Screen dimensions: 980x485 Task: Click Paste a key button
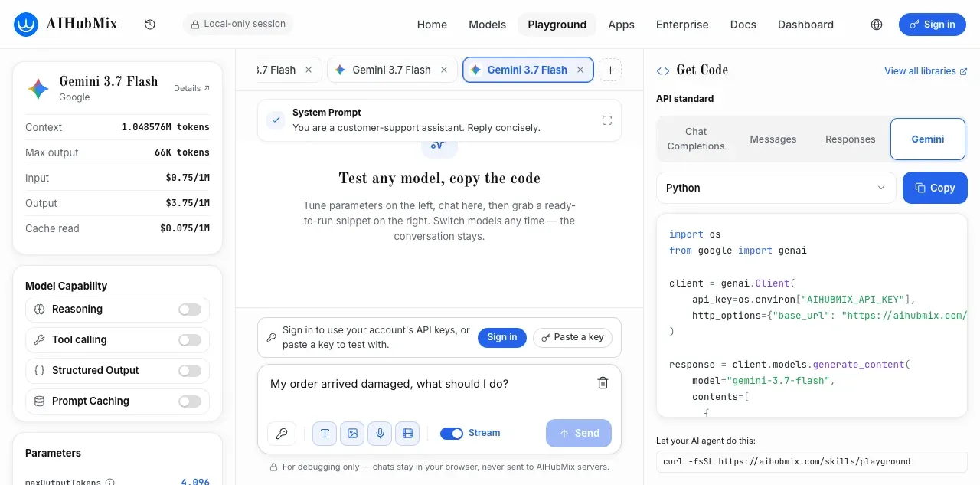click(x=573, y=337)
